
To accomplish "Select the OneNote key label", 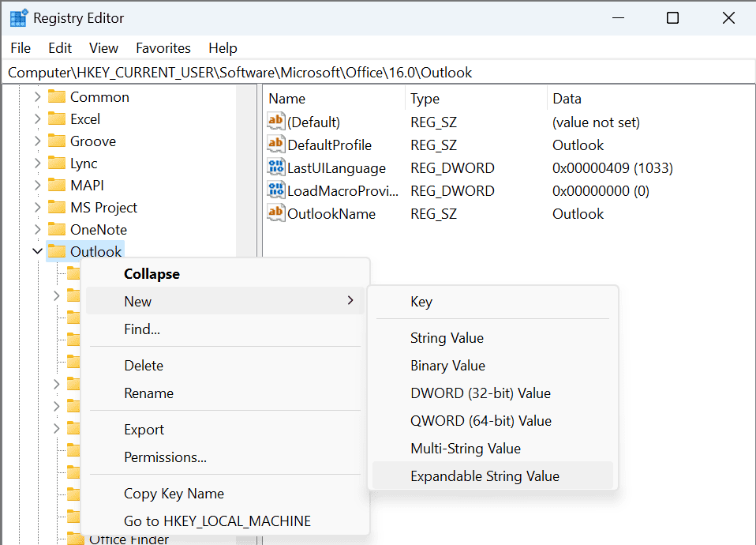I will click(x=99, y=229).
